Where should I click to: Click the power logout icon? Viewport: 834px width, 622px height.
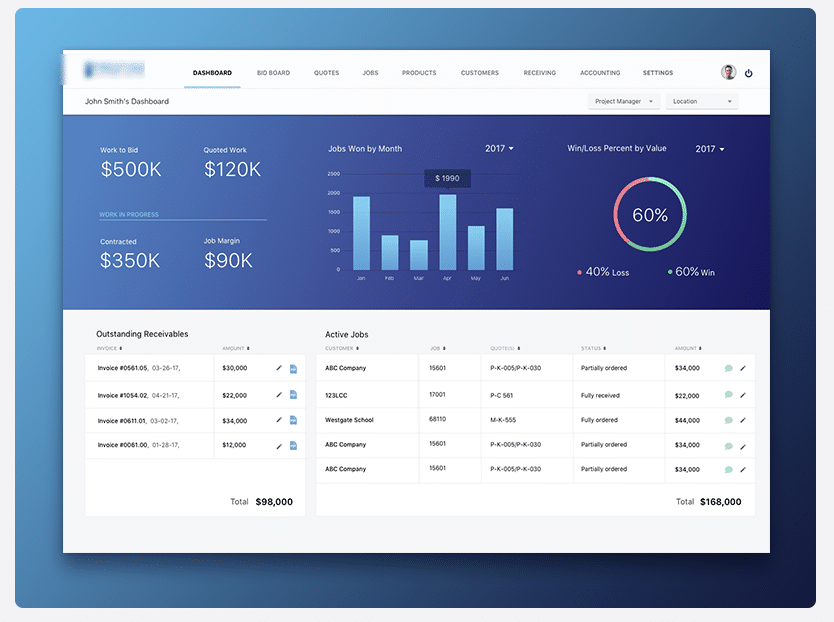(x=748, y=73)
